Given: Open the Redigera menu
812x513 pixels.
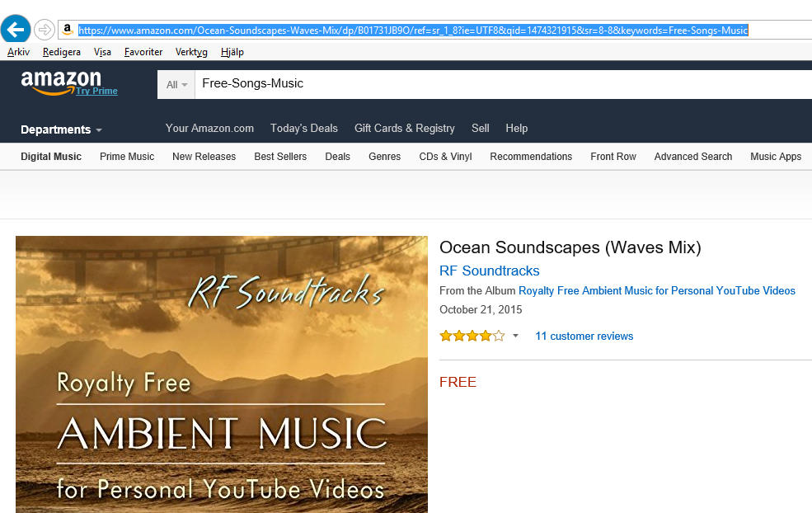Looking at the screenshot, I should point(62,52).
